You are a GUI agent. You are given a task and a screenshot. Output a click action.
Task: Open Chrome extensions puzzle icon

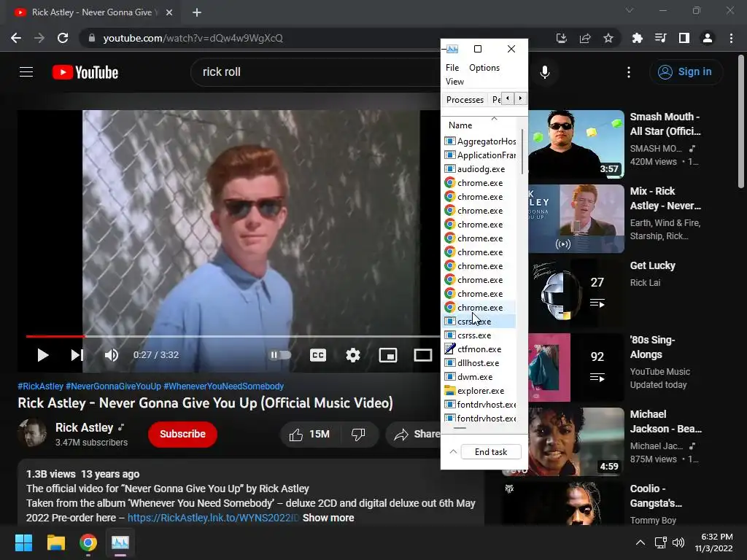point(637,38)
